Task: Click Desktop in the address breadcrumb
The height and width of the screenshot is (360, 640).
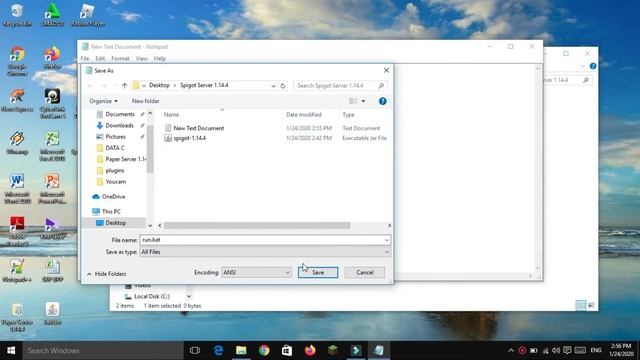Action: pos(159,85)
